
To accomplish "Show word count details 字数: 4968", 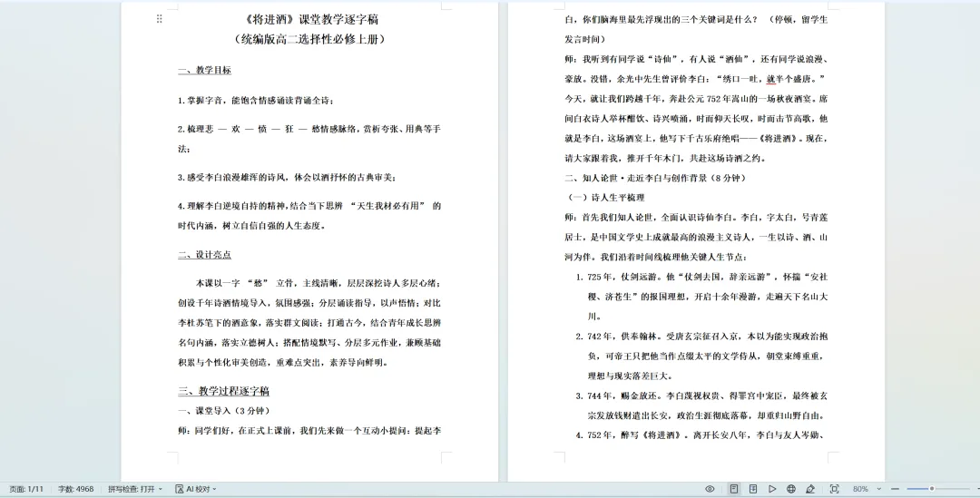I will coord(75,489).
